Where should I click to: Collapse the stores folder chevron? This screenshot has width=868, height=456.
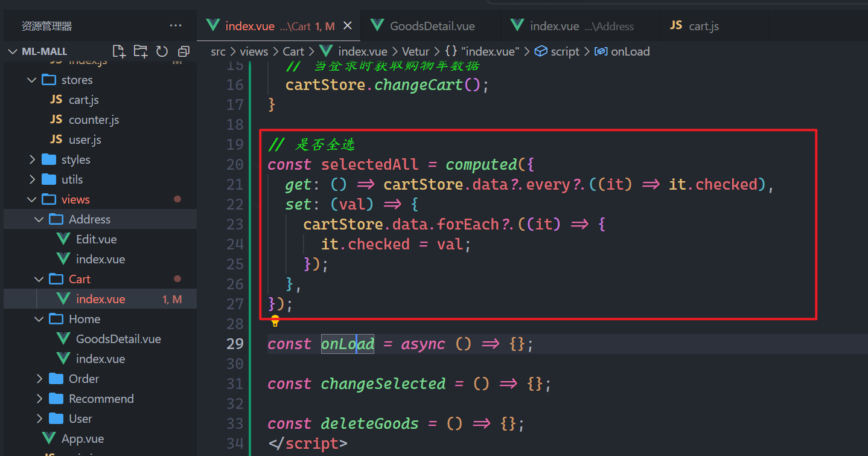tap(32, 80)
